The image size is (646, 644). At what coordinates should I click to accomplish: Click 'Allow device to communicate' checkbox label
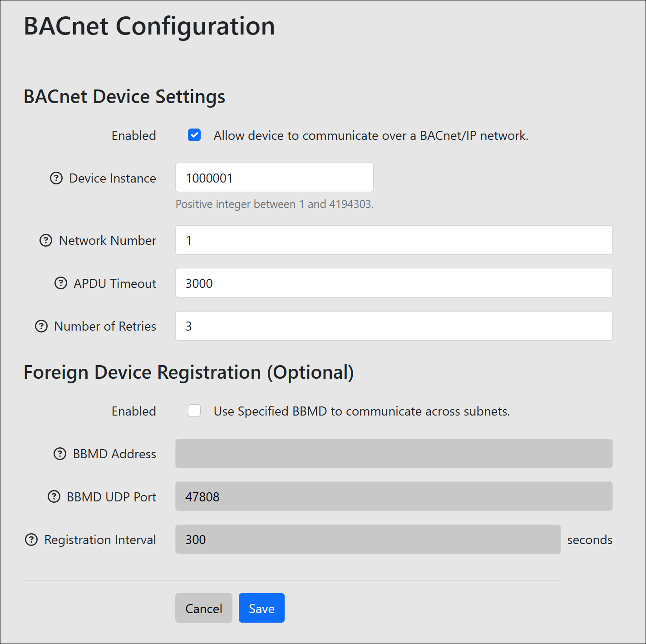pyautogui.click(x=370, y=136)
